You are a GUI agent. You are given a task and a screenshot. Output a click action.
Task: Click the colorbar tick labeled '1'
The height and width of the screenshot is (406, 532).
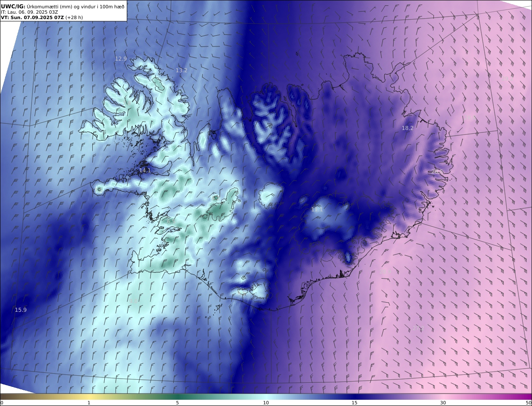click(89, 403)
